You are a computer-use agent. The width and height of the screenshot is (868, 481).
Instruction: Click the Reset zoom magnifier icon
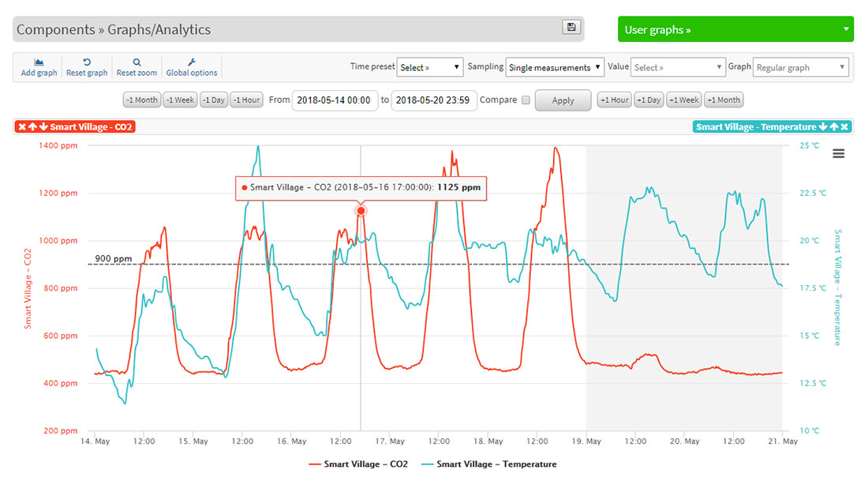[x=137, y=62]
